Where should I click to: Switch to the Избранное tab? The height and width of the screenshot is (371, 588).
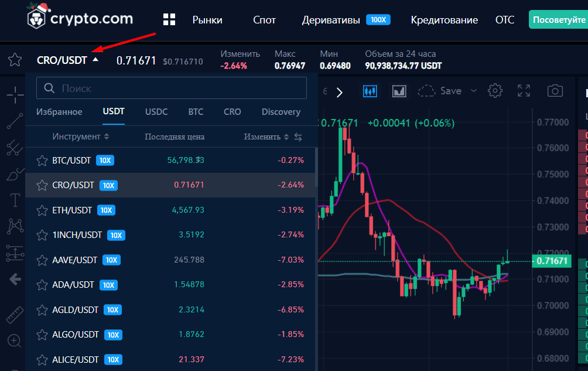pos(59,112)
